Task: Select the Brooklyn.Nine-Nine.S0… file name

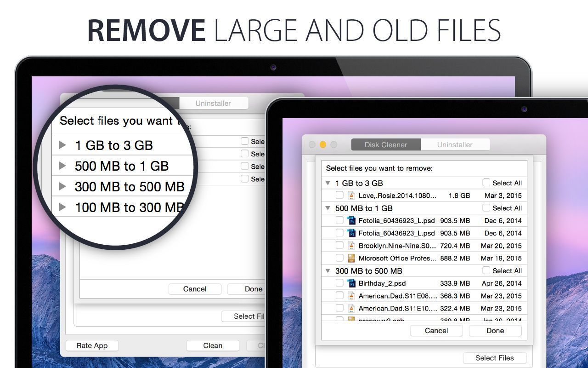Action: point(397,246)
